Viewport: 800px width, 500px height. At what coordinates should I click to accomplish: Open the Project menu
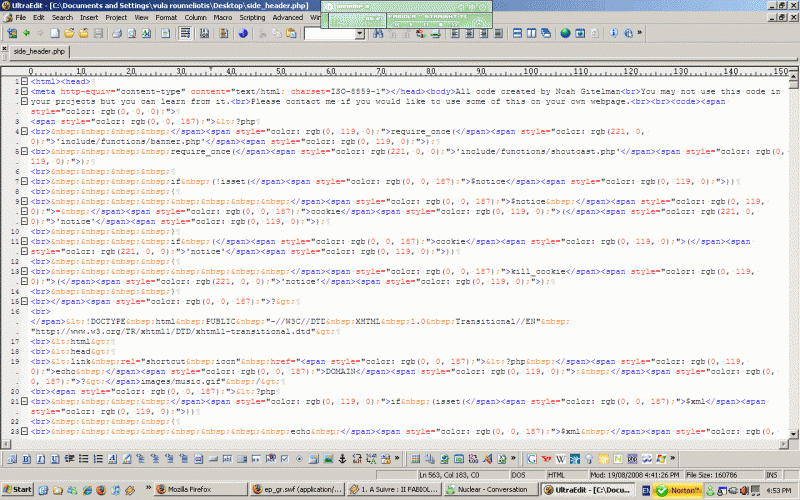tap(116, 17)
